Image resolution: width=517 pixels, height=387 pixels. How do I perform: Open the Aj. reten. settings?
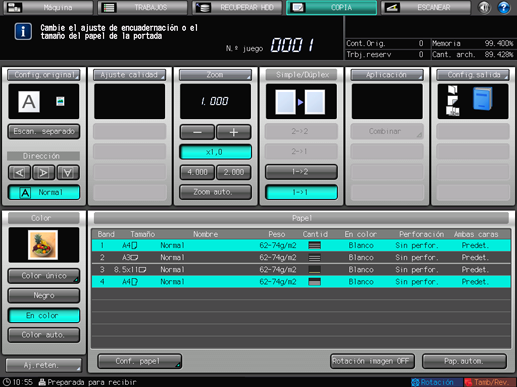click(x=44, y=365)
